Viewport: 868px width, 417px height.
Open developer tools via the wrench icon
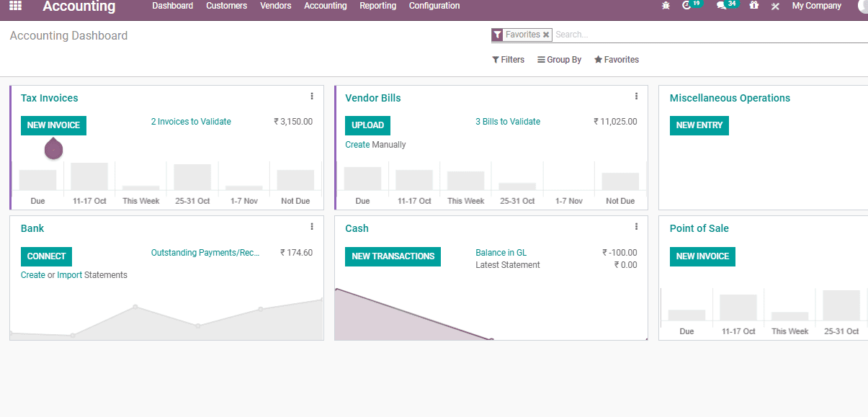pyautogui.click(x=775, y=6)
